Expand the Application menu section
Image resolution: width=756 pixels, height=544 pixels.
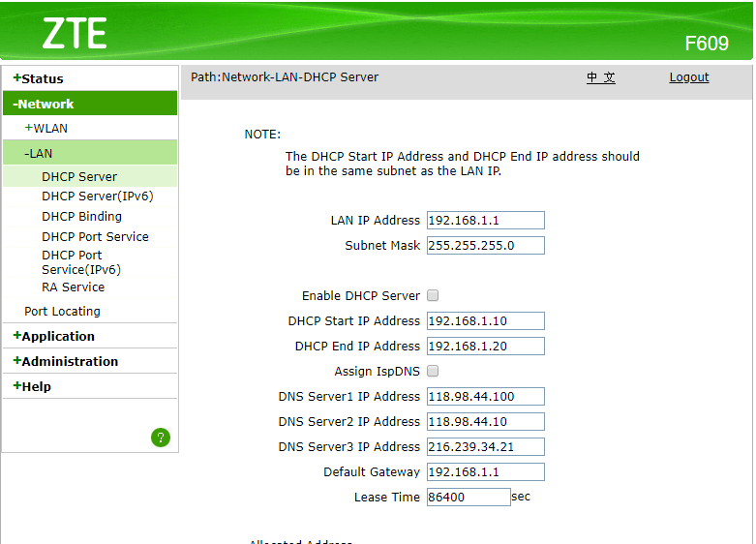tap(53, 336)
